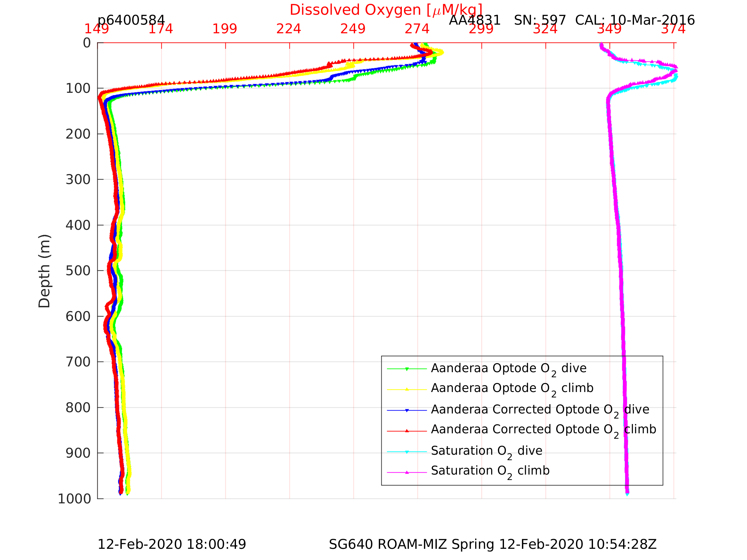The height and width of the screenshot is (560, 747).
Task: Select legend entry 'Saturation O2 dive'
Action: coord(487,451)
